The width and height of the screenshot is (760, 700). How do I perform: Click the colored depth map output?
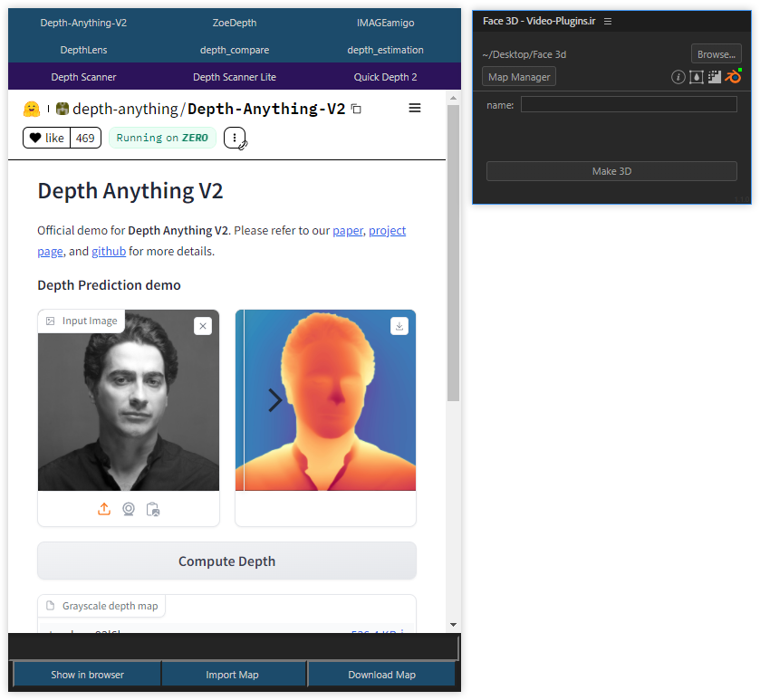click(x=325, y=400)
